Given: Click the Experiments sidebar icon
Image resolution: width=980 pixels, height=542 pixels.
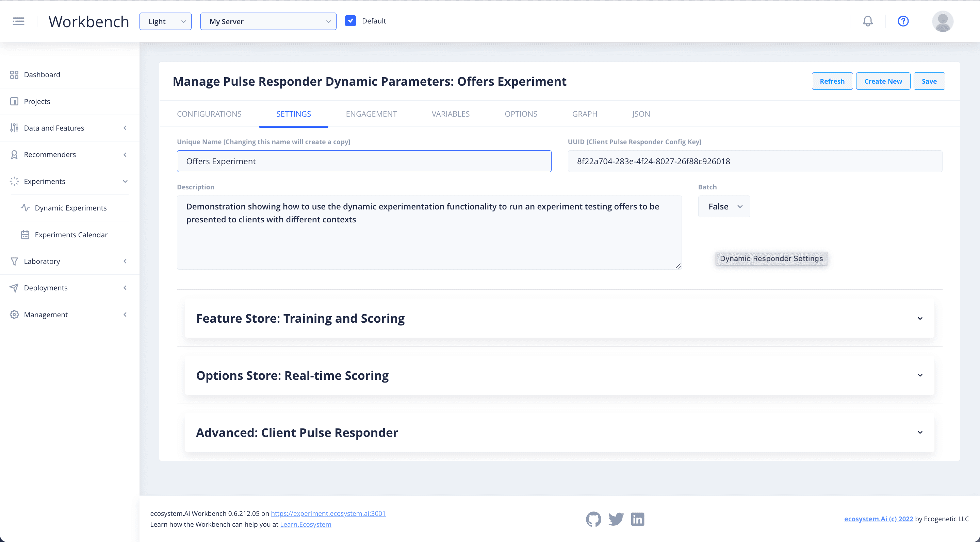Looking at the screenshot, I should coord(15,181).
